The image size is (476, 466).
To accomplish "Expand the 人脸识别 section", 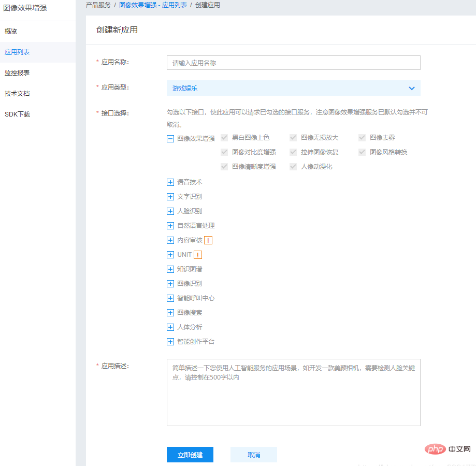I will (x=170, y=211).
